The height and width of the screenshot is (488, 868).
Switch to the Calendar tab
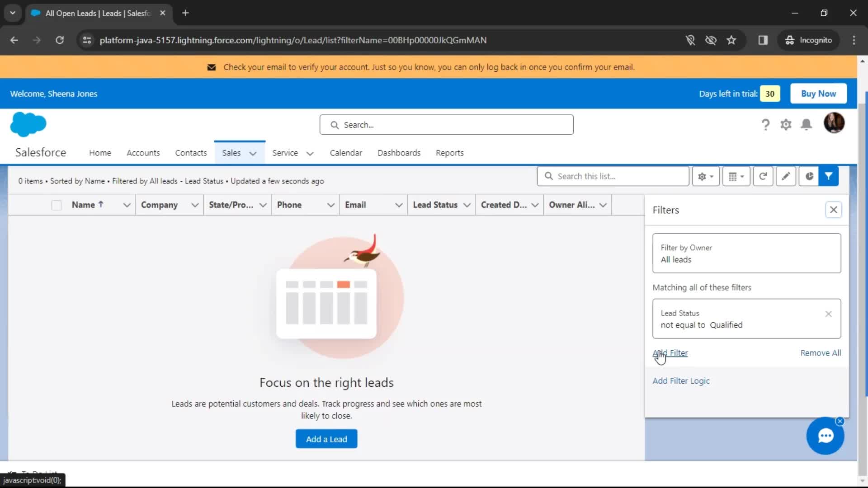tap(346, 153)
